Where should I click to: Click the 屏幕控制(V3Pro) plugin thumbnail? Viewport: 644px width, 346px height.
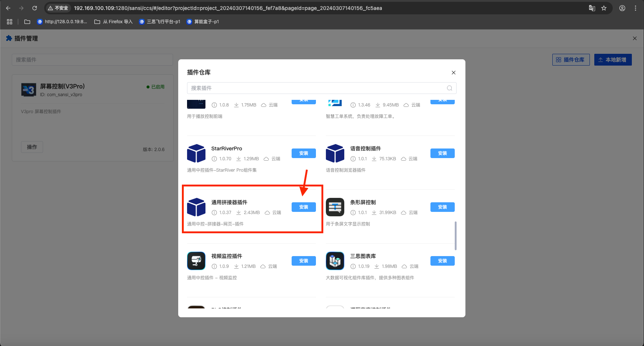tap(29, 90)
